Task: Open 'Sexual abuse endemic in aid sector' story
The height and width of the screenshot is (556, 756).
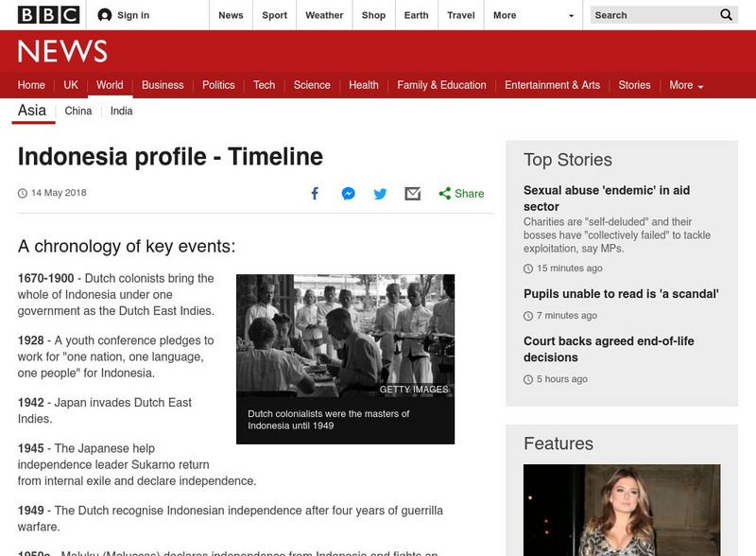Action: point(607,199)
